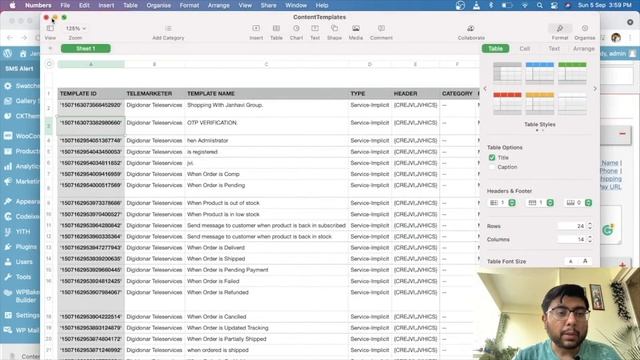Edit the Rows value field
The width and height of the screenshot is (640, 360).
tap(572, 226)
